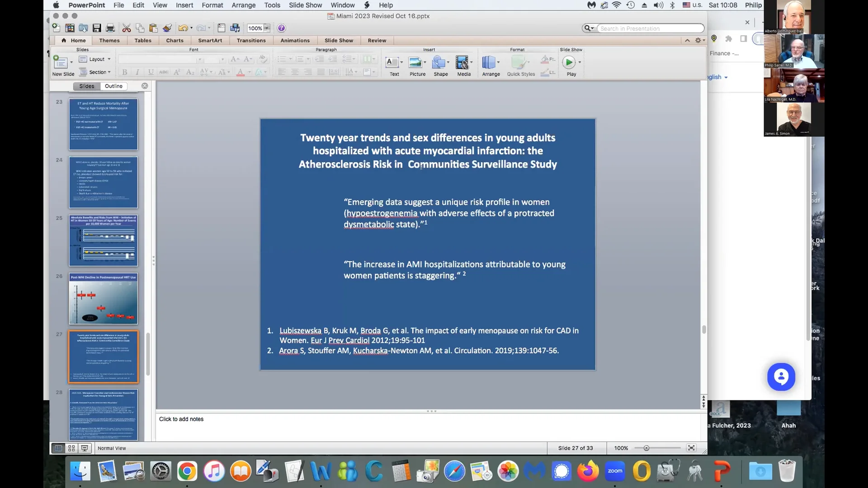Click the Media Browser toolbar icon
The image size is (868, 488).
point(235,28)
